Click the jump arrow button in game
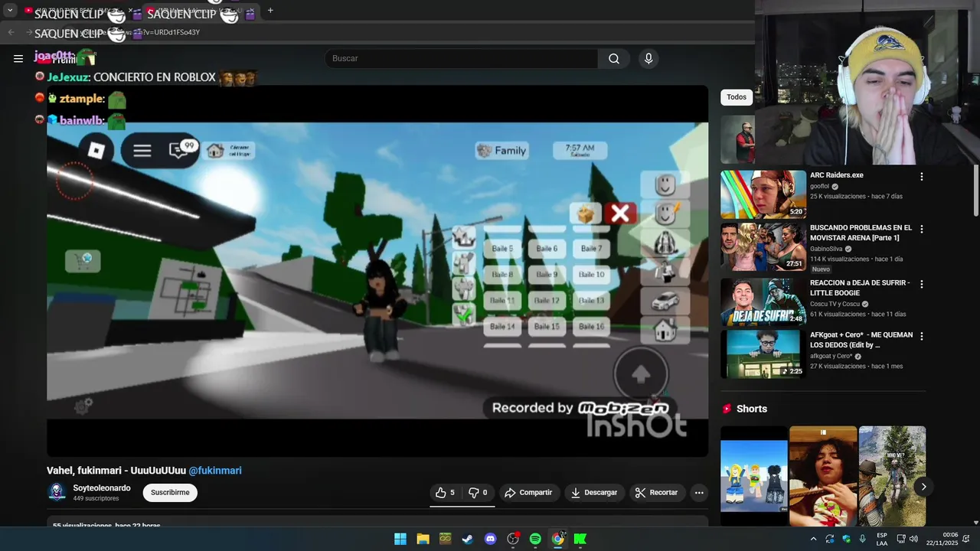 point(641,373)
